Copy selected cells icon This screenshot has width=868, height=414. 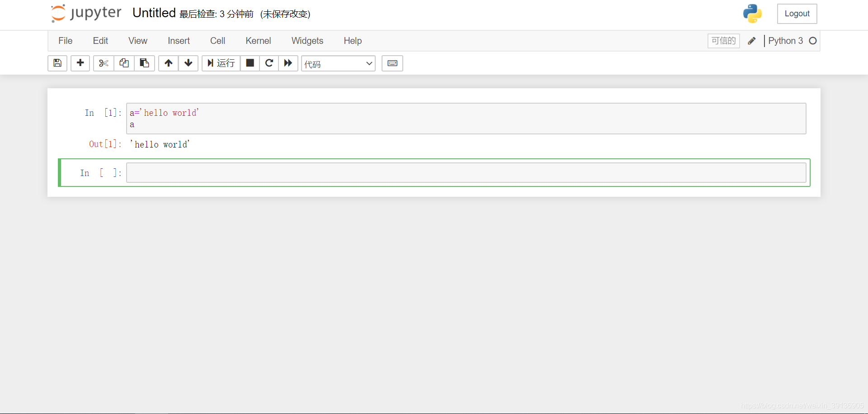pyautogui.click(x=124, y=63)
